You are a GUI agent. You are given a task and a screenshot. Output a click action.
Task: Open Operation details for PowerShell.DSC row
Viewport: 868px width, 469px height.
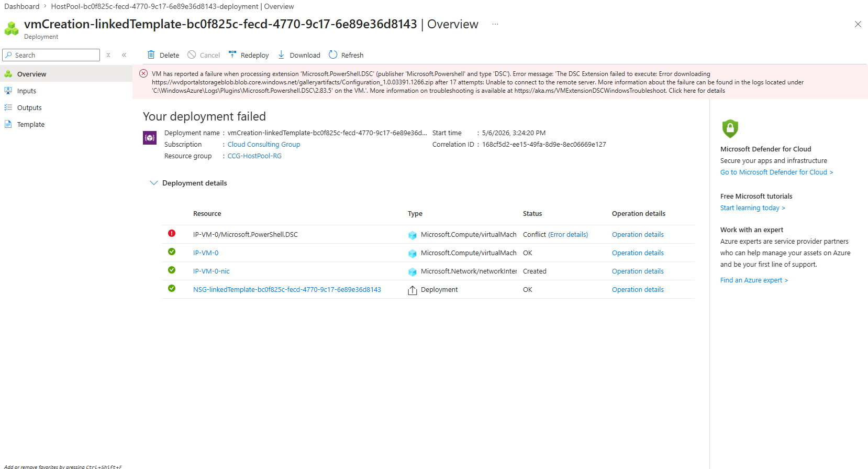click(638, 235)
